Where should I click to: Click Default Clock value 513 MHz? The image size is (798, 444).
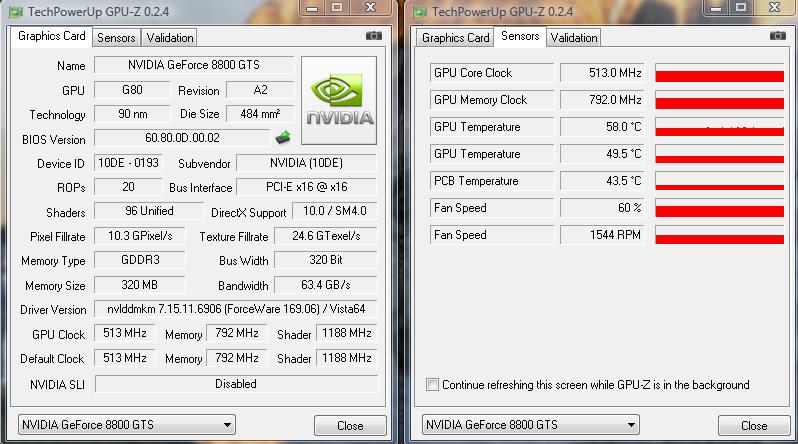[x=125, y=358]
